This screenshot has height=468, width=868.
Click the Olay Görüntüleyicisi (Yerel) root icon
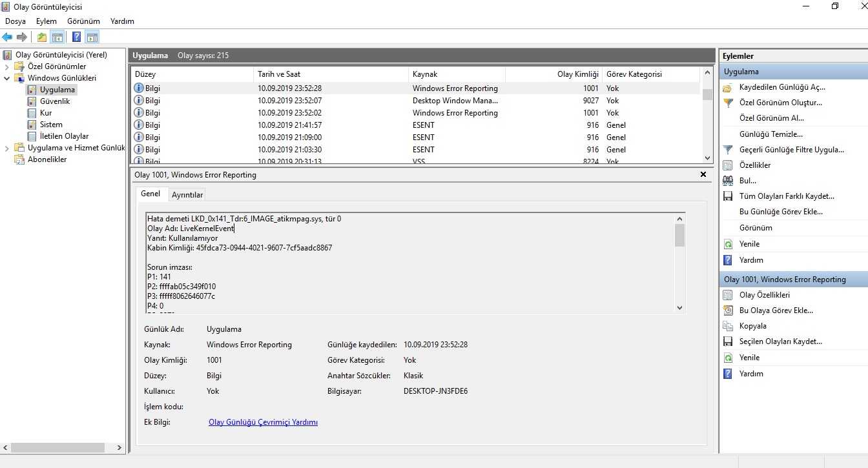pyautogui.click(x=8, y=55)
